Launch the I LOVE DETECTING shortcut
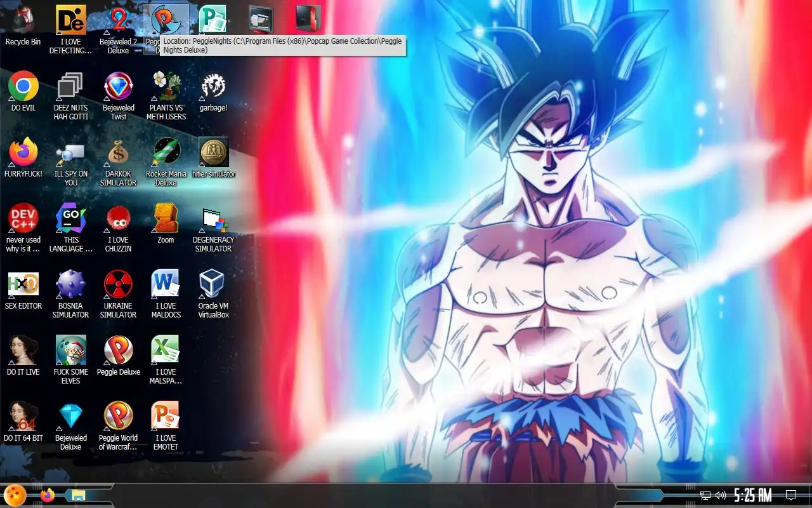This screenshot has width=812, height=508. 71,20
